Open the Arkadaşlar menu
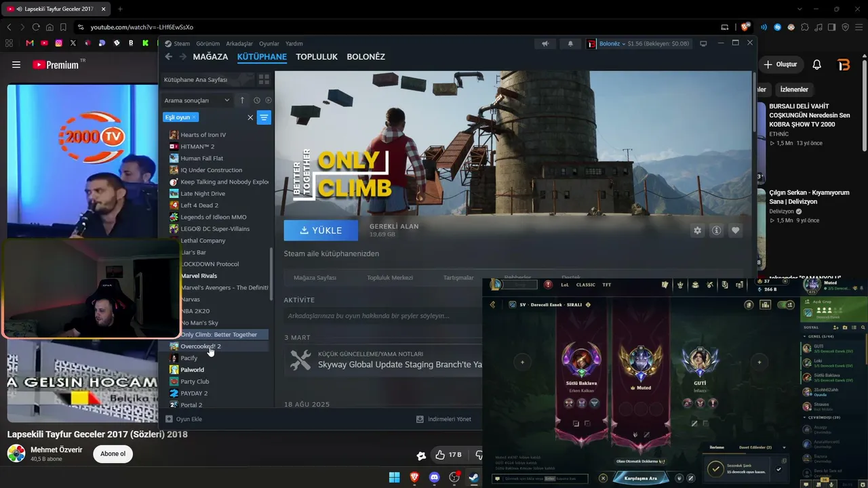The height and width of the screenshot is (488, 868). click(239, 43)
